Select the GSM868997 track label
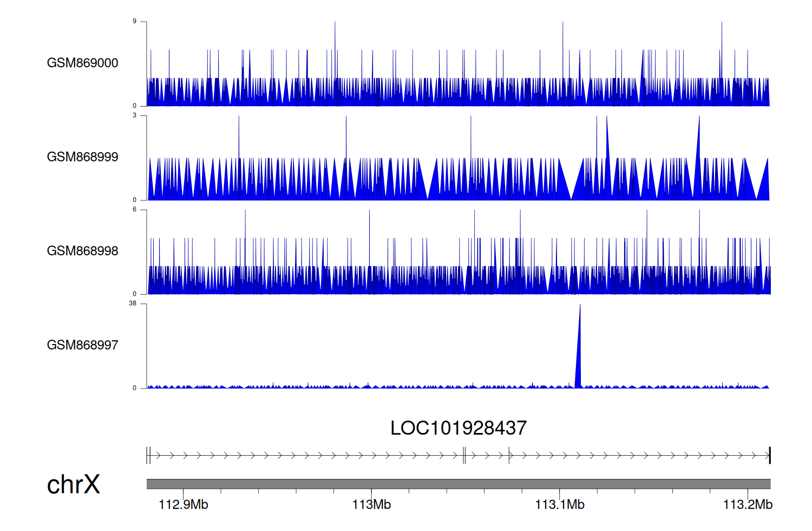Viewport: 812px width, 531px height. coord(82,345)
